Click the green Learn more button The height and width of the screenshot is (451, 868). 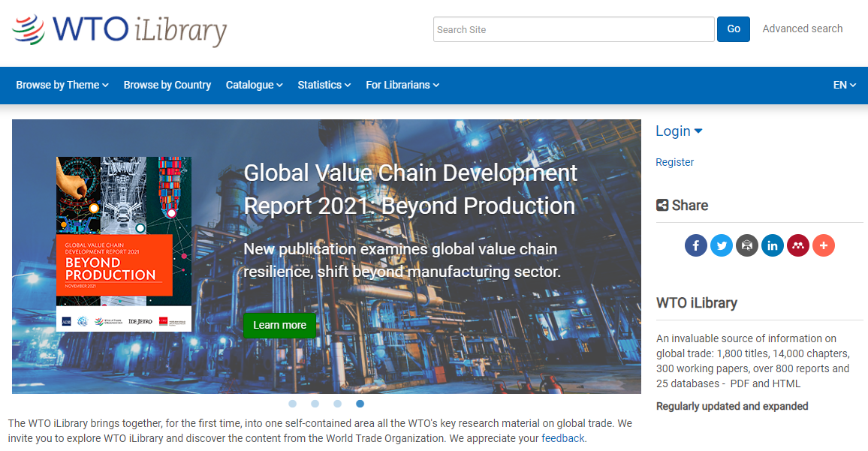(x=279, y=326)
